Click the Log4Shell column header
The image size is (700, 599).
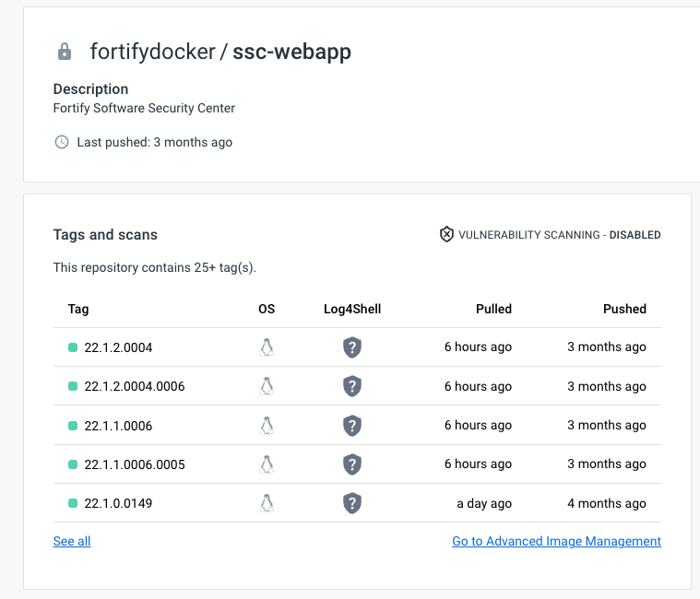(x=352, y=309)
